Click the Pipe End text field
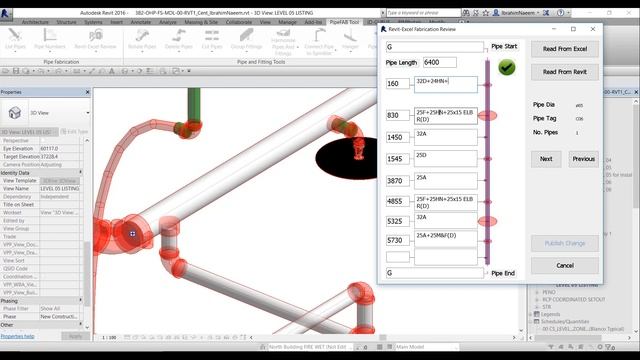 pos(435,273)
